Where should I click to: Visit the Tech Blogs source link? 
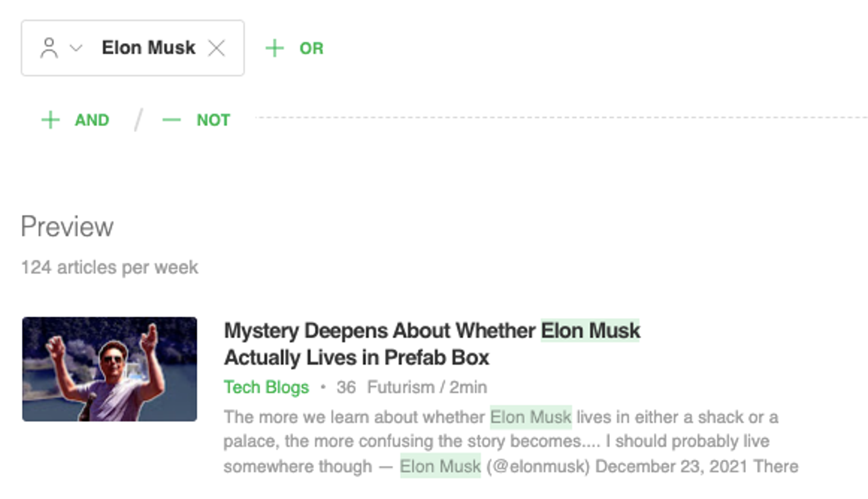point(266,387)
